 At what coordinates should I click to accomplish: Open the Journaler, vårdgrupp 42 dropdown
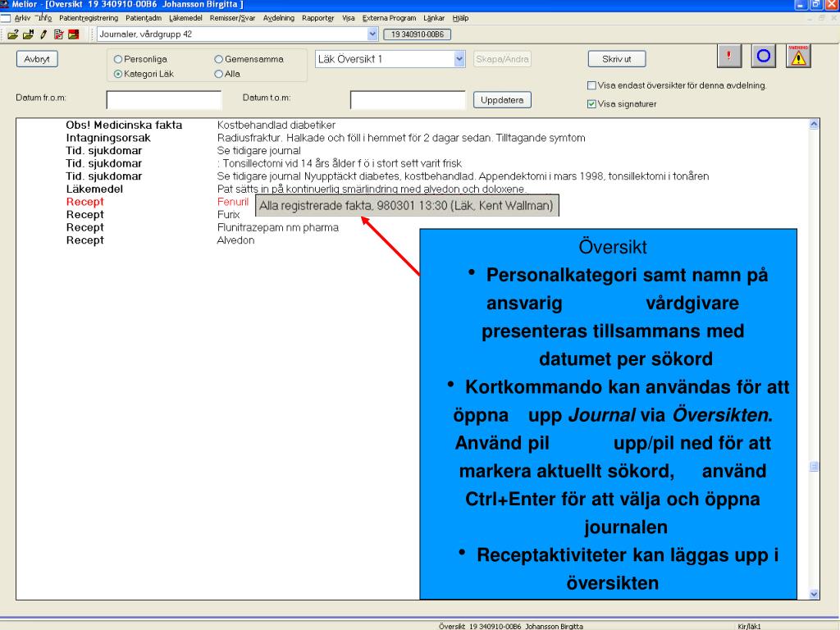coord(372,34)
